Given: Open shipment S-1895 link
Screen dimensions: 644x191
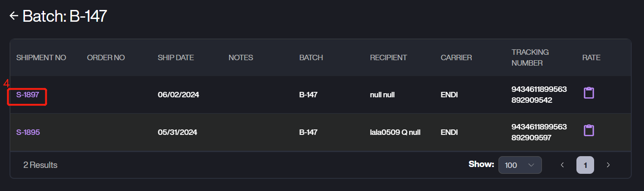Looking at the screenshot, I should [28, 133].
